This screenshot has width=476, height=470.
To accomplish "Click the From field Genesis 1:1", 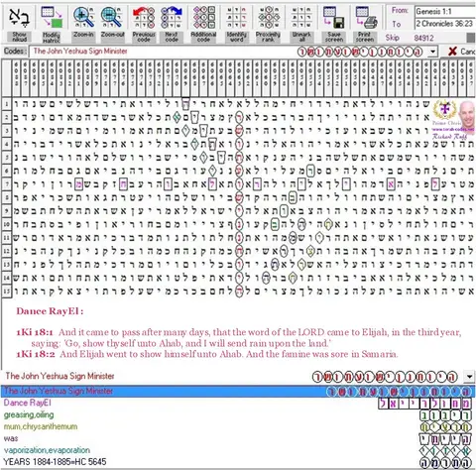I will point(445,12).
